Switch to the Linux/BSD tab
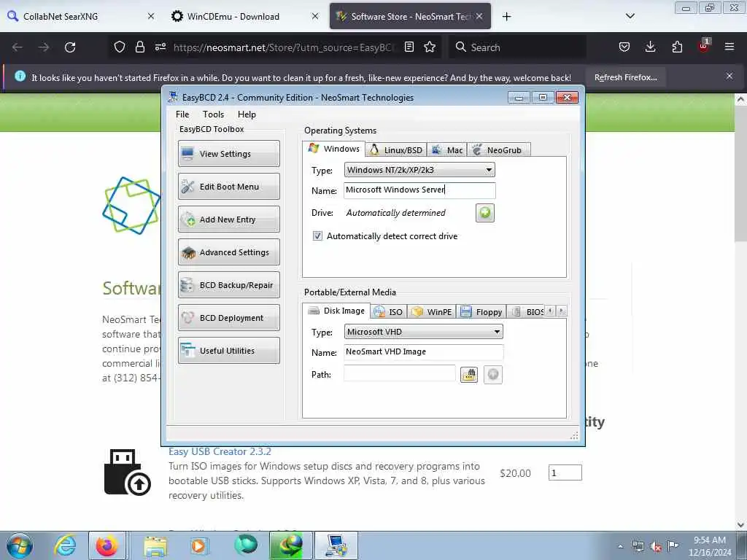This screenshot has height=560, width=747. (x=396, y=150)
